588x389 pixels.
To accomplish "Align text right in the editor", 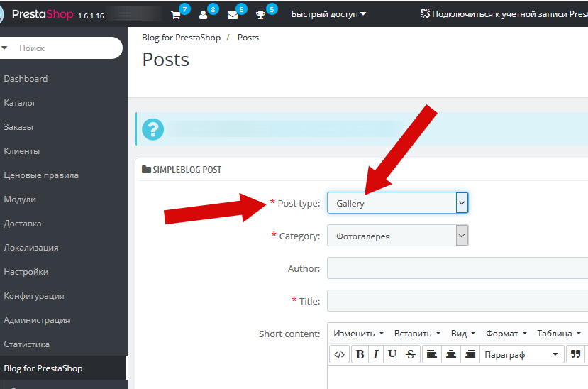I will pos(470,354).
